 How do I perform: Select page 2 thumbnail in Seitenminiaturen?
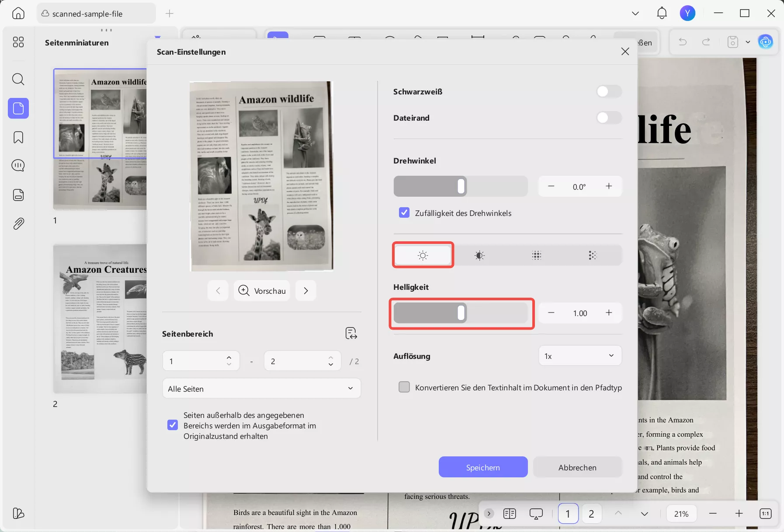click(100, 319)
